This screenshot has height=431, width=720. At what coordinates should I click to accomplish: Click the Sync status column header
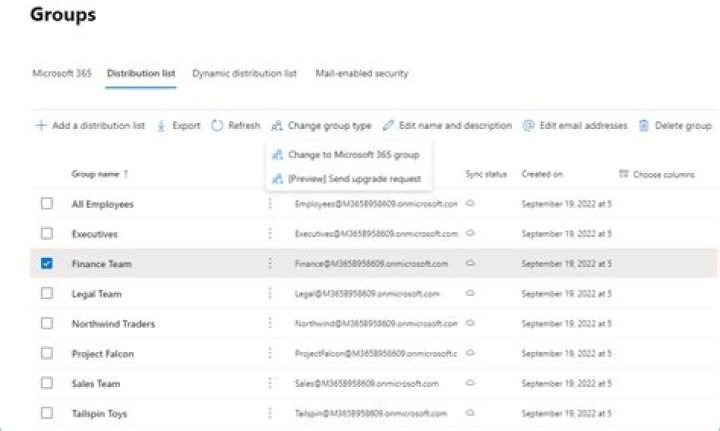click(x=486, y=174)
